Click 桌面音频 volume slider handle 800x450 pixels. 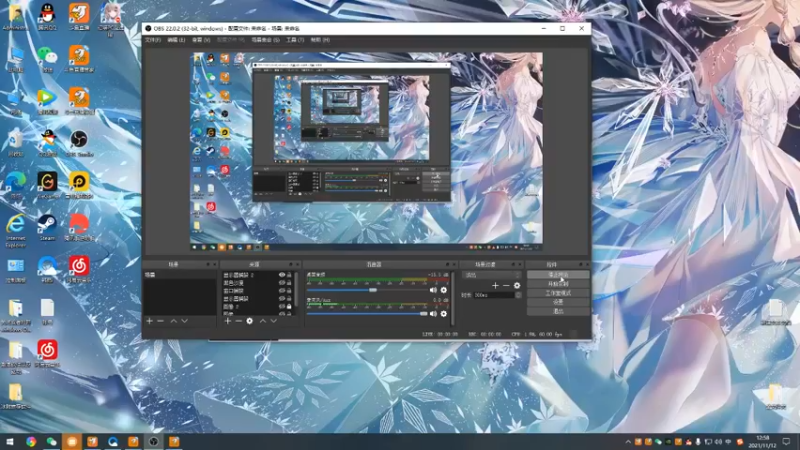tap(373, 290)
